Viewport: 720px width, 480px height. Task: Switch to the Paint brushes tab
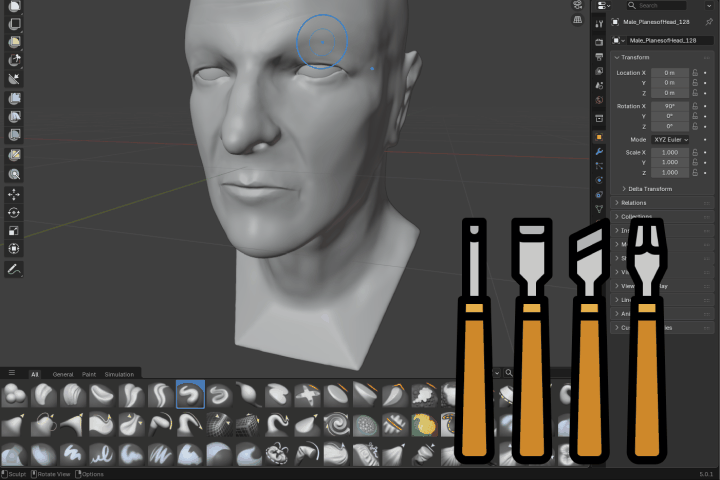click(x=89, y=374)
